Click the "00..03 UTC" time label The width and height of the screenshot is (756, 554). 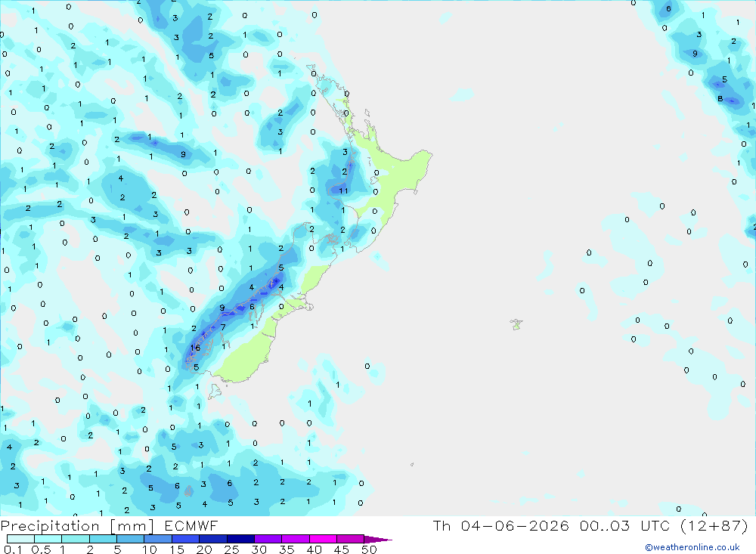tap(624, 526)
